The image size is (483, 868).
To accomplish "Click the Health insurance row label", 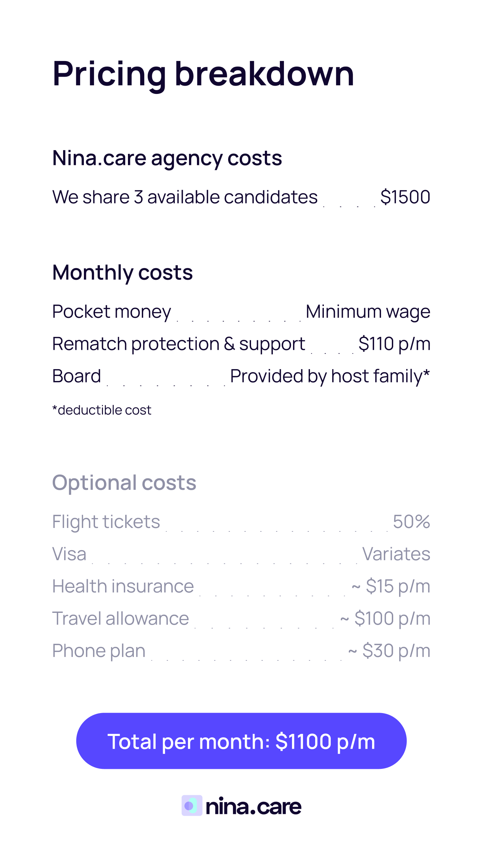I will coord(123,586).
